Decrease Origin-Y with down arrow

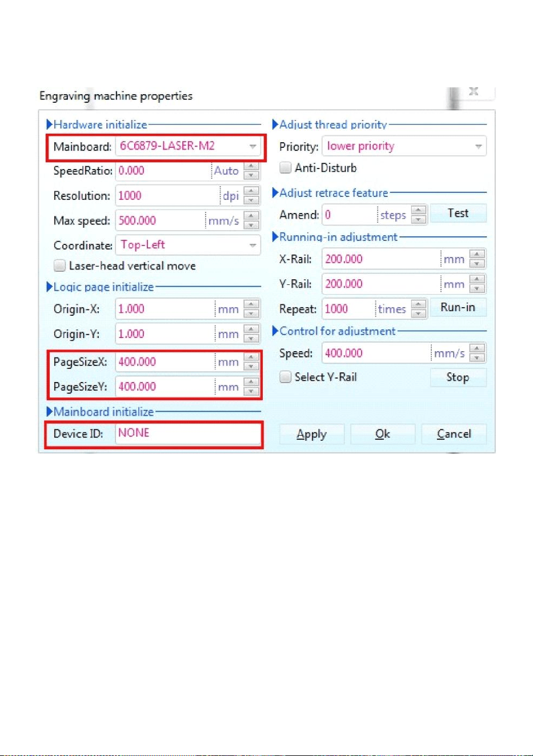click(x=251, y=339)
